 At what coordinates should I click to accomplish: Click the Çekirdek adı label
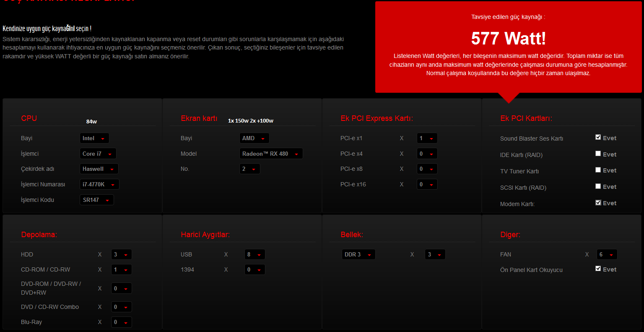[38, 169]
